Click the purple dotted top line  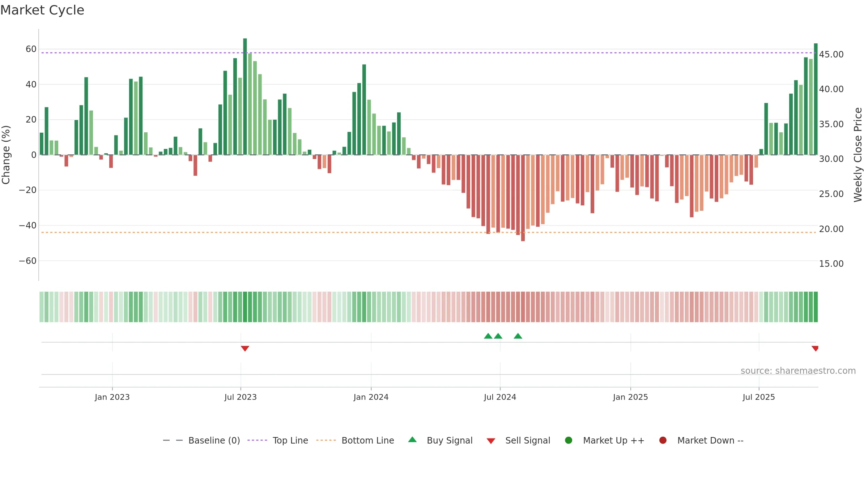coord(429,53)
